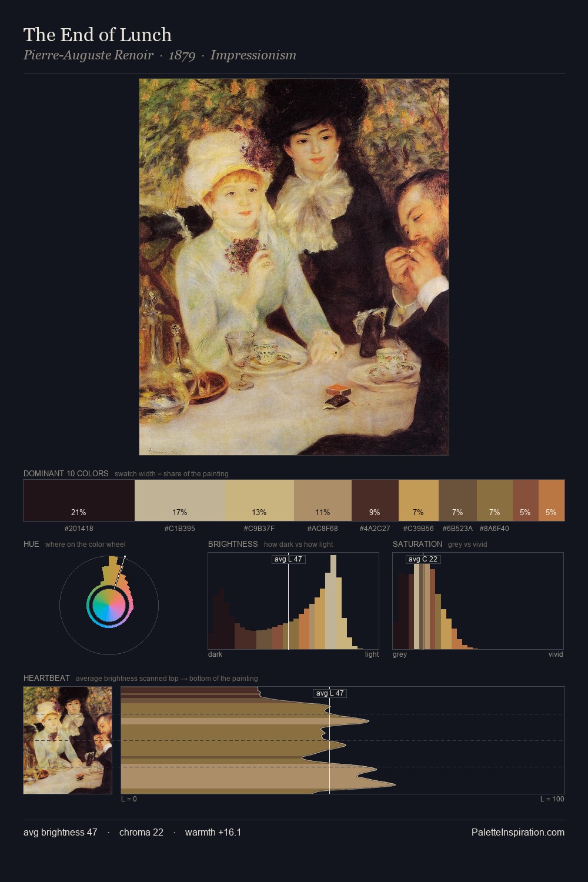Click the title 'The End of Lunch'
Screen dimensions: 588x882
(98, 35)
